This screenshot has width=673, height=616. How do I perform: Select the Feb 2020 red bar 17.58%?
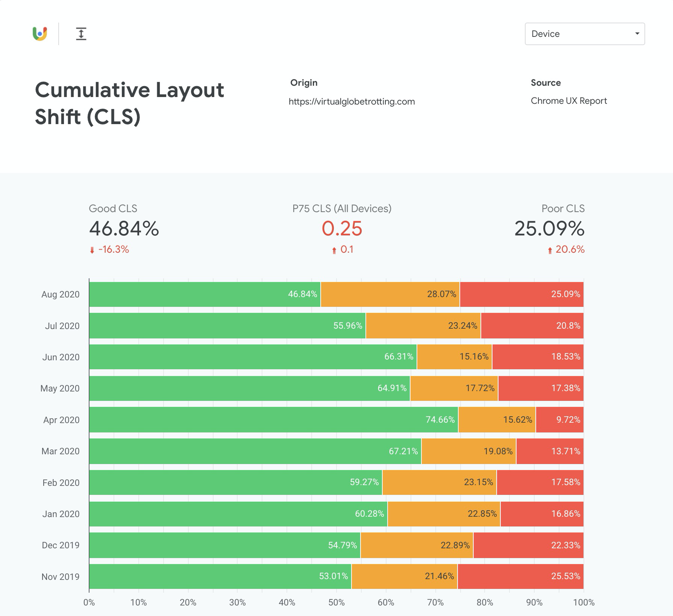540,482
